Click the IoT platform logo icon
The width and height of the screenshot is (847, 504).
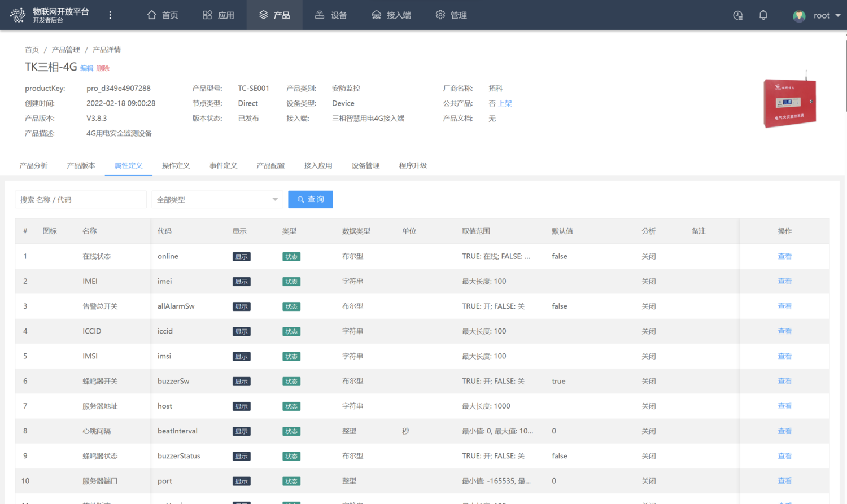pos(18,15)
